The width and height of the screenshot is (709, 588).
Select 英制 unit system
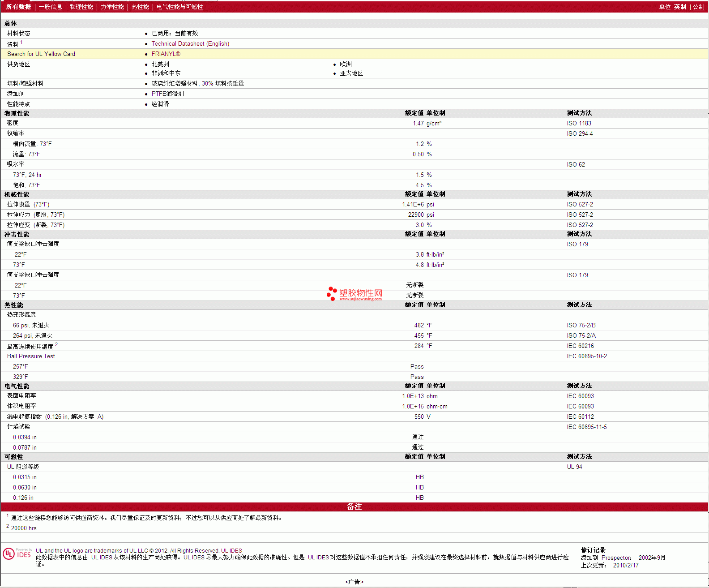pos(680,7)
